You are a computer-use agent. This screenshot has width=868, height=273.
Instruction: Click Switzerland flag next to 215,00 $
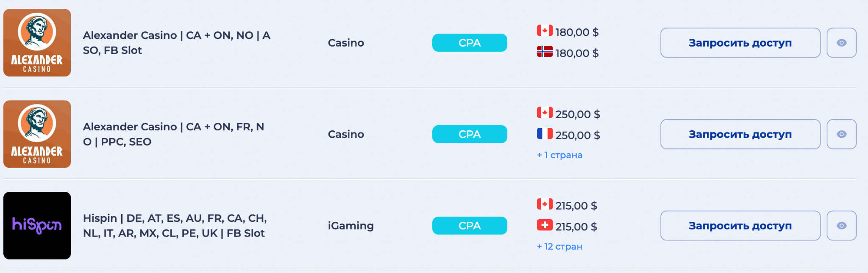[545, 225]
